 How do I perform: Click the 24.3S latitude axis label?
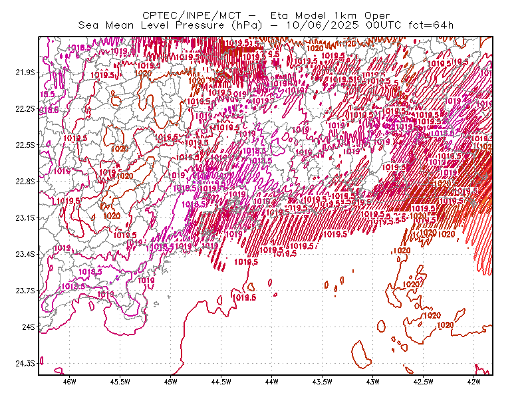click(x=25, y=364)
